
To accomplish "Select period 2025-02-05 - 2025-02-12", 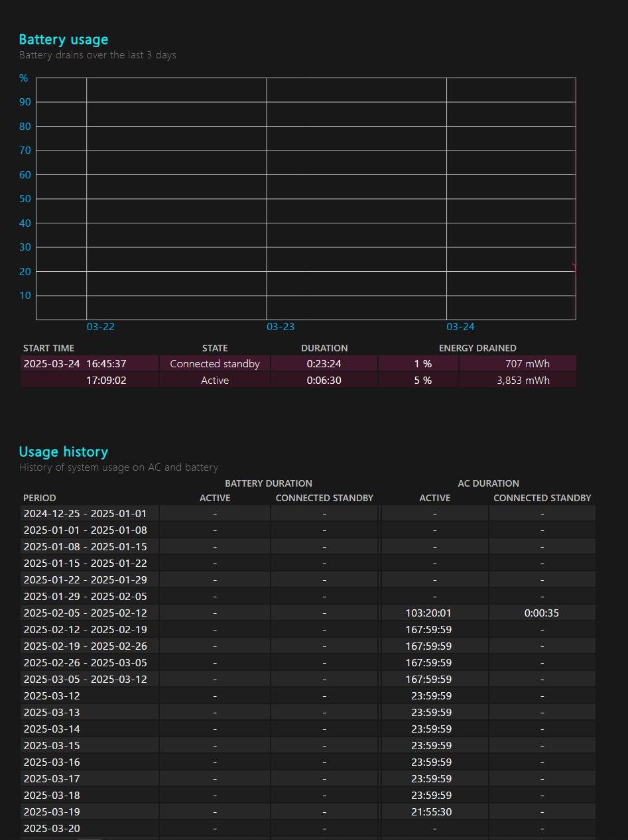I will click(x=86, y=613).
